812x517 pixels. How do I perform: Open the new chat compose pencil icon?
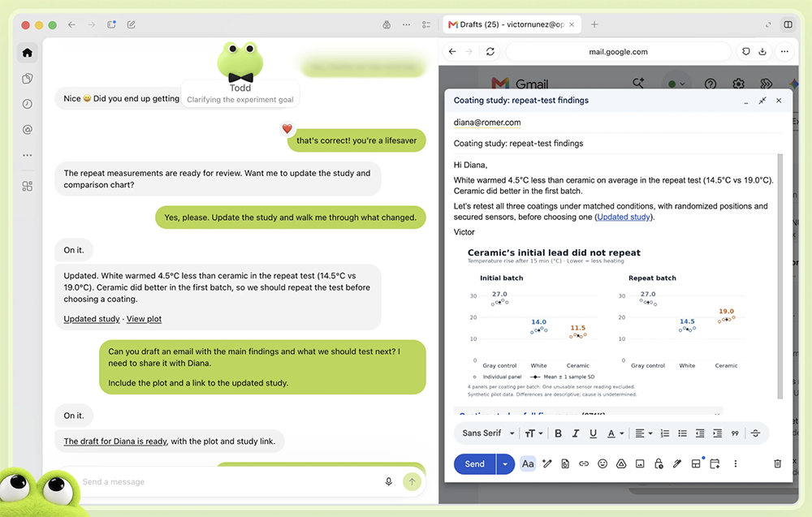pos(131,24)
